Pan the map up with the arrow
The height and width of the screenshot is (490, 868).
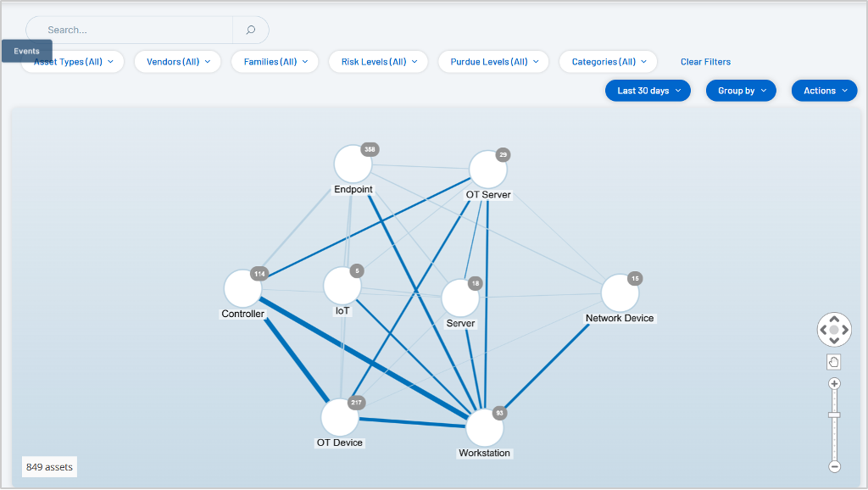834,319
